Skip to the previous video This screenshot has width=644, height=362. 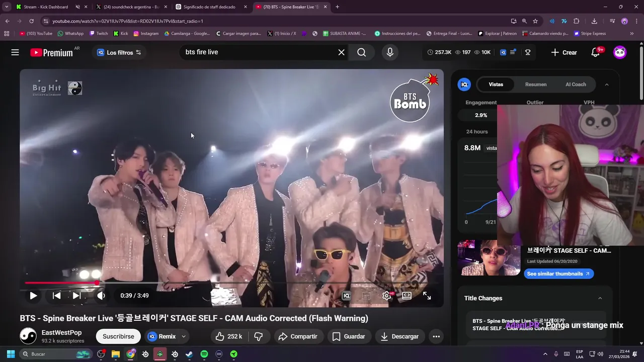(x=56, y=296)
